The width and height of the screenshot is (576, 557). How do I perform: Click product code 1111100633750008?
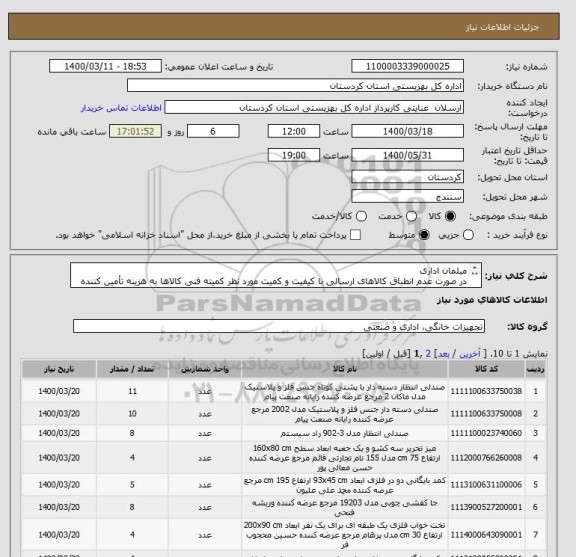486,414
